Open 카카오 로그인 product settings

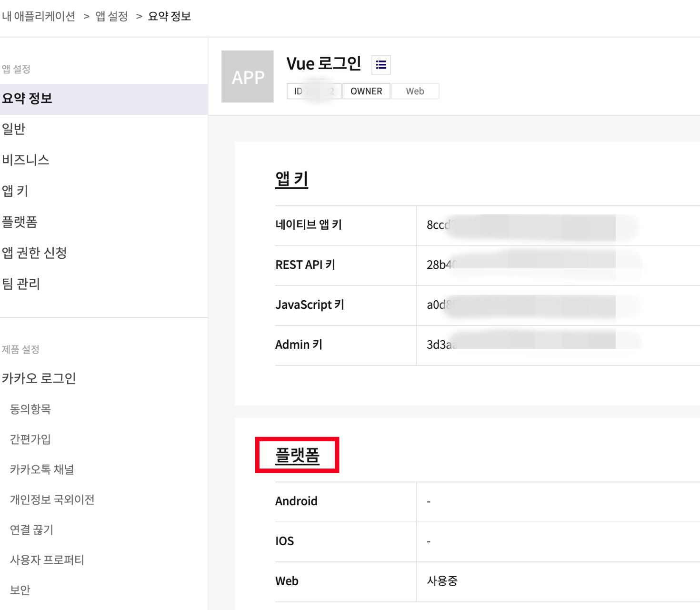pos(39,378)
